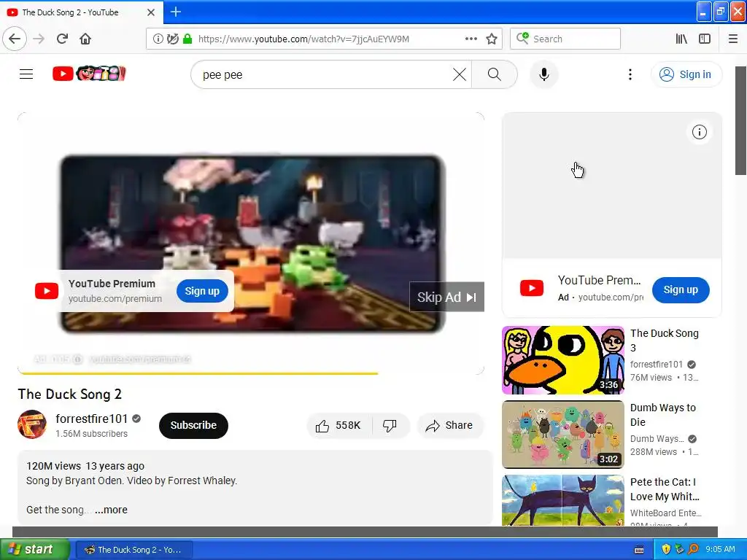The height and width of the screenshot is (560, 747).
Task: Open The Duck Song 3 thumbnail
Action: (x=562, y=360)
